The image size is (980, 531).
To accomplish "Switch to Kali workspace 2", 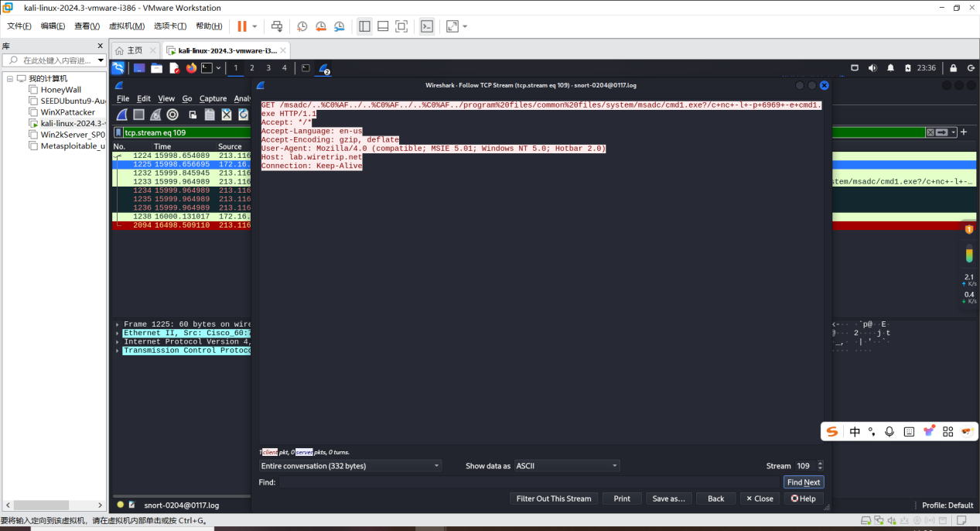I will point(252,68).
